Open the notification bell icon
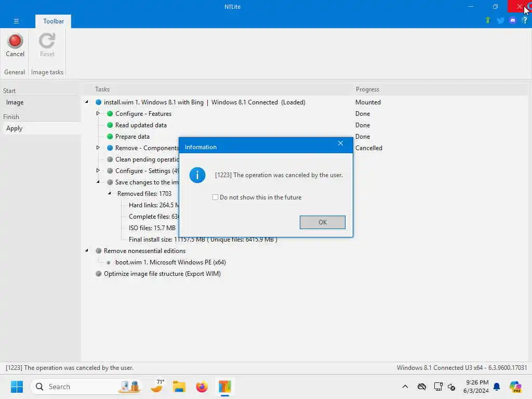This screenshot has width=532, height=399. 497,387
